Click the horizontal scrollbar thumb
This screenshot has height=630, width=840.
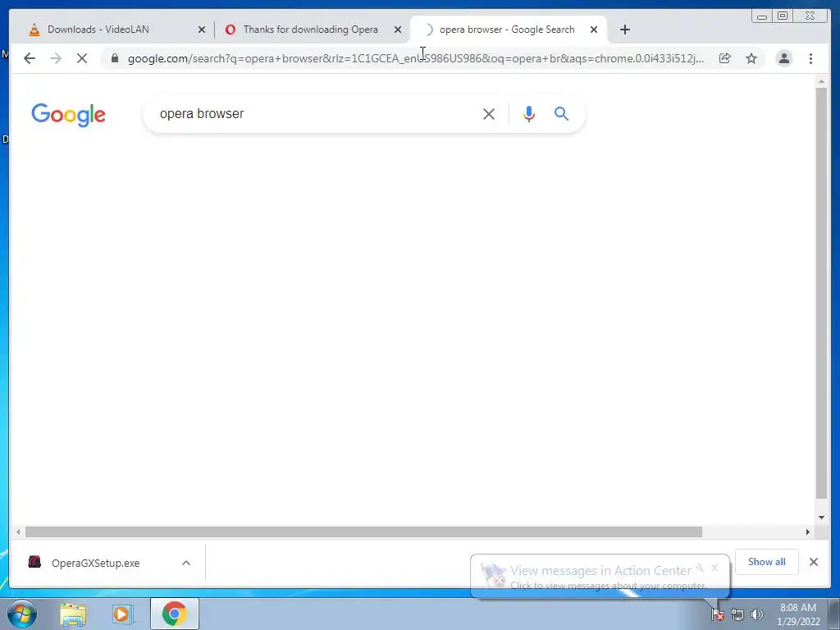click(363, 532)
